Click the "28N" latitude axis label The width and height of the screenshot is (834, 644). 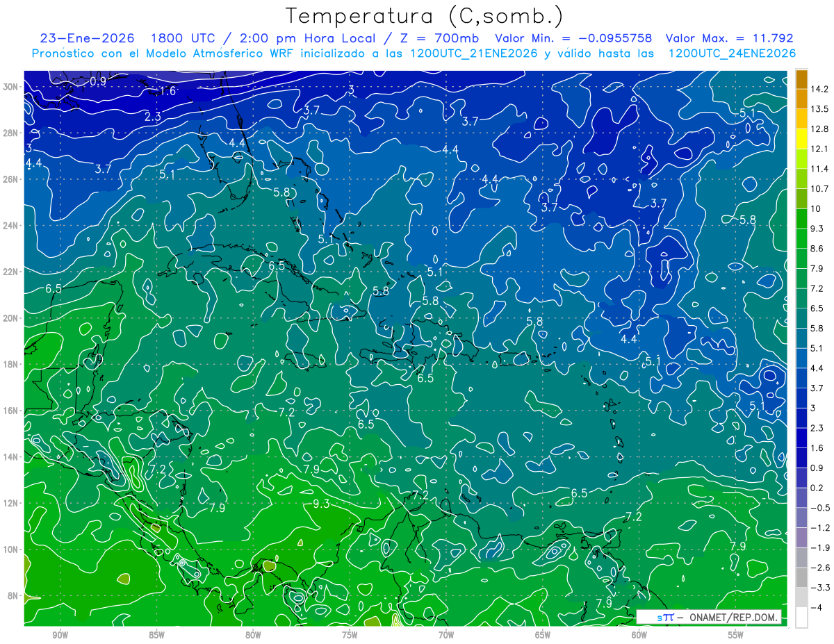click(12, 133)
